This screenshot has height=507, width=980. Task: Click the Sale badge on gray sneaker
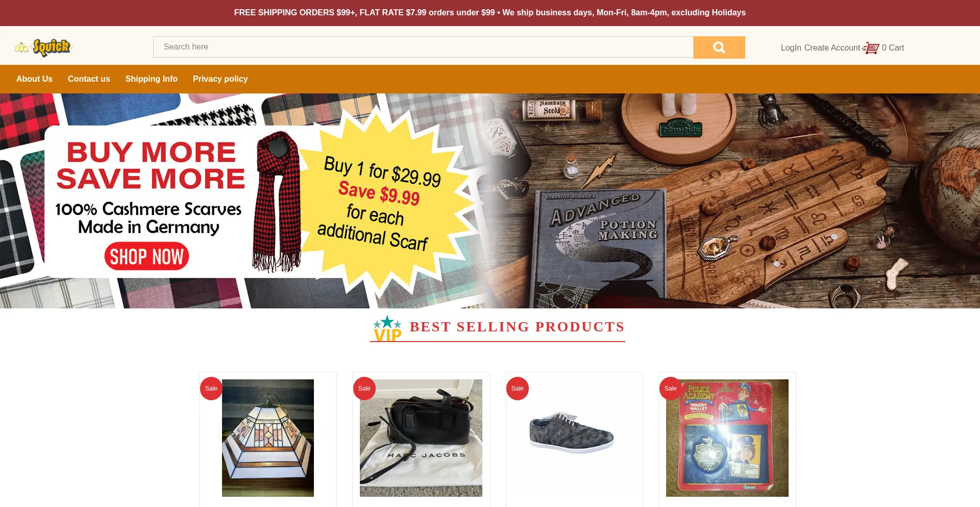(x=518, y=389)
